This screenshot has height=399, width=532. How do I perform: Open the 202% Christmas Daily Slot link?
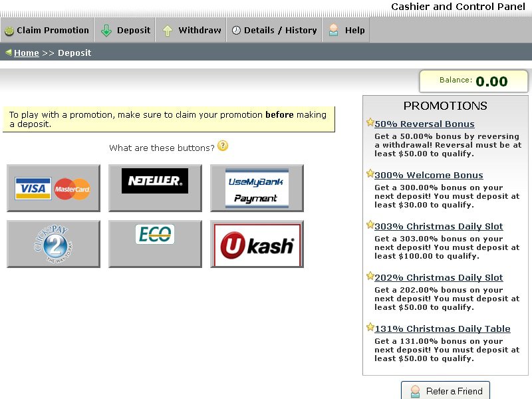(x=439, y=277)
